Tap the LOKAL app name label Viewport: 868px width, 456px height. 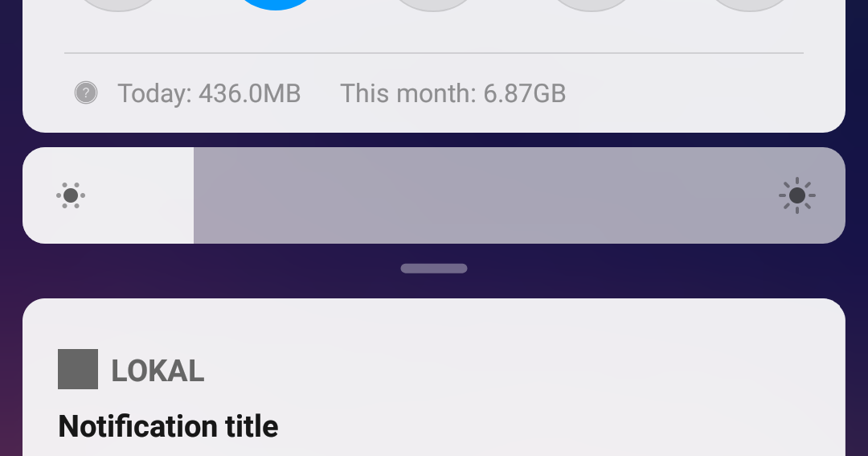click(x=158, y=371)
